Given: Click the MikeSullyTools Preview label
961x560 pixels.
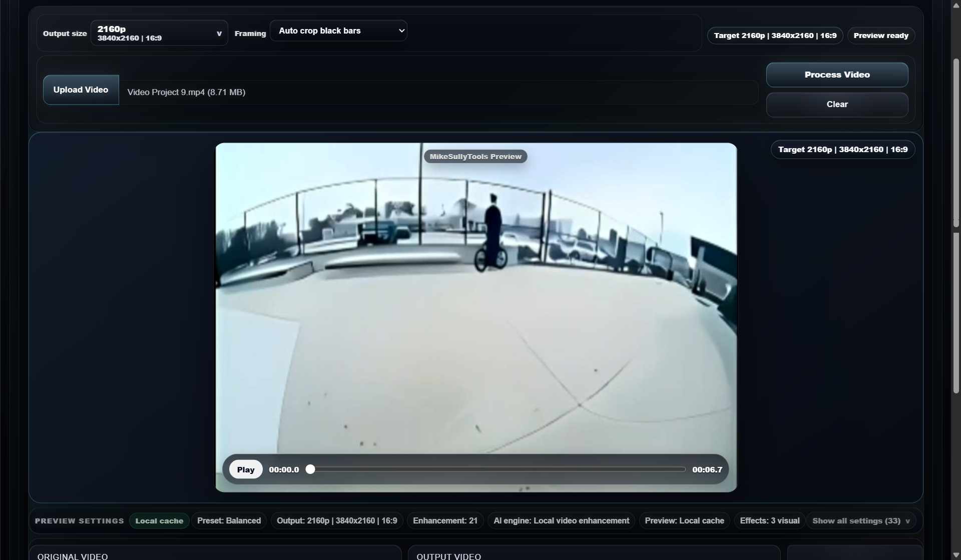Looking at the screenshot, I should [475, 157].
